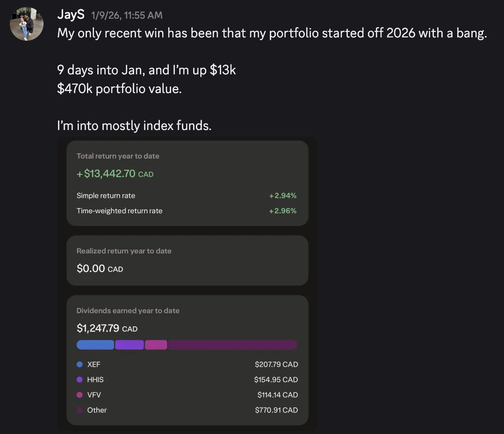Click JayS's profile avatar
Screen dimensions: 504x434
coord(27,24)
